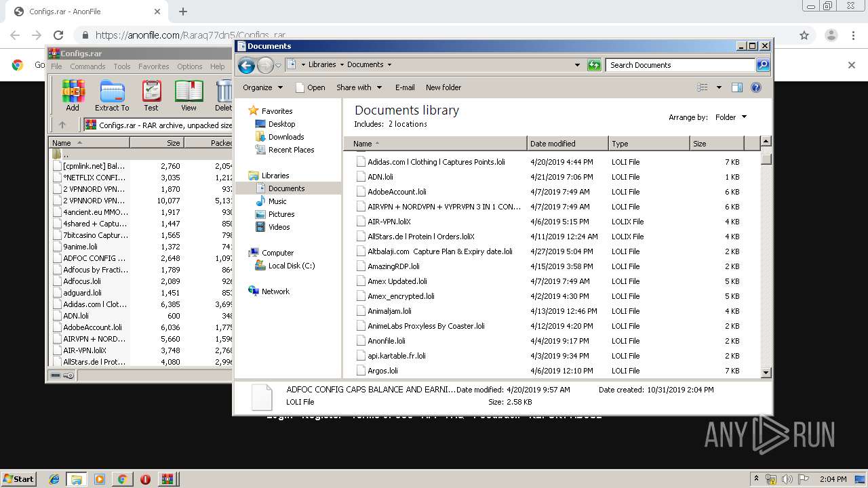Go up one level in WinRAR archive
Screen dimensions: 868x488
point(62,125)
